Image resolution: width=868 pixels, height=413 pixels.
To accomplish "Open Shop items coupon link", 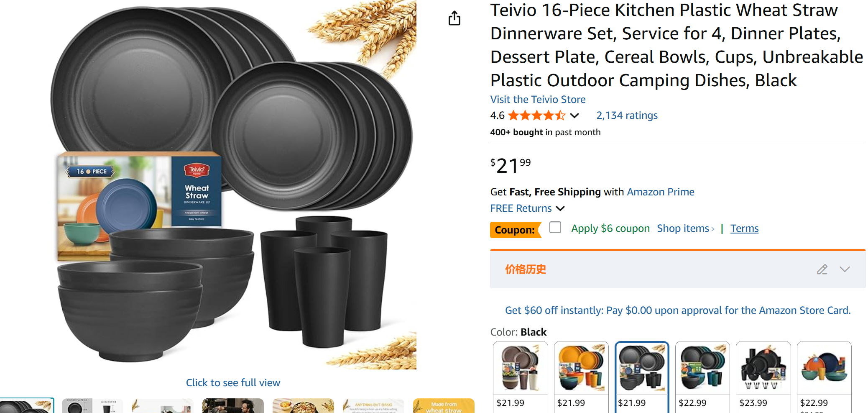I will point(685,228).
